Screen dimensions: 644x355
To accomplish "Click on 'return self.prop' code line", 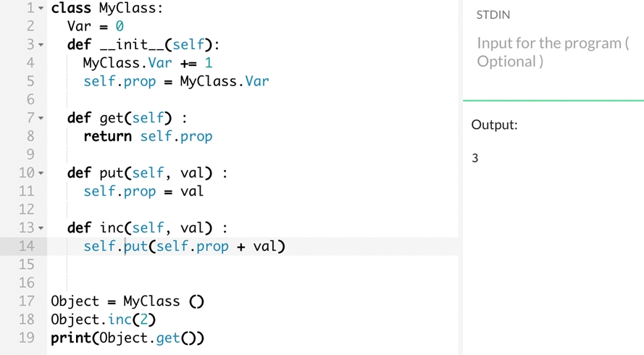I will 148,136.
